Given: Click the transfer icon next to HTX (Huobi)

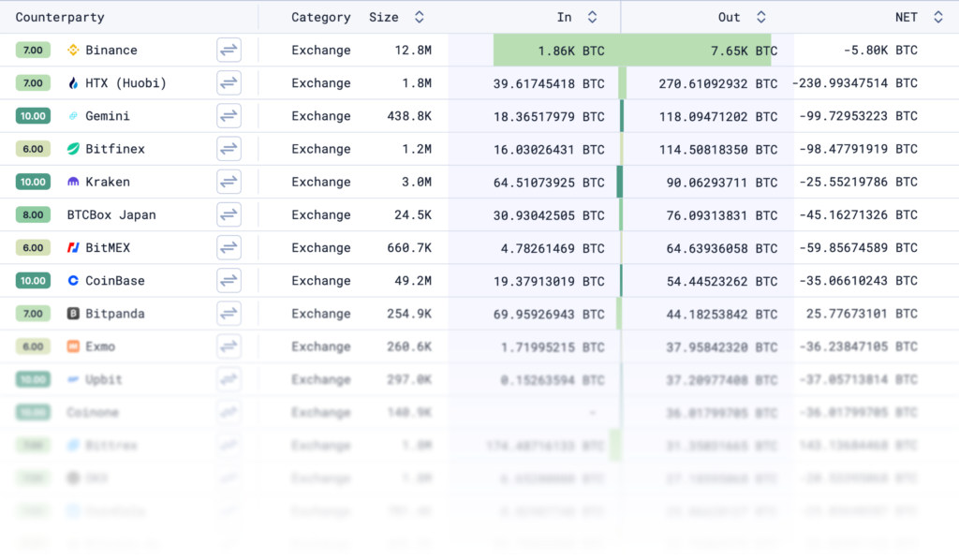Looking at the screenshot, I should [x=229, y=83].
